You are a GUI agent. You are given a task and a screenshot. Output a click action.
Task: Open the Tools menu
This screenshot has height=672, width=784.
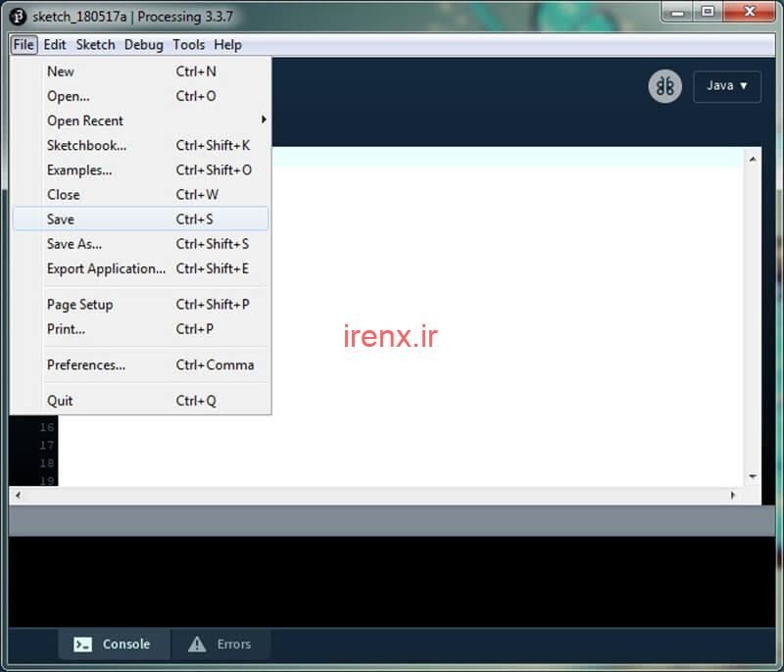click(188, 45)
